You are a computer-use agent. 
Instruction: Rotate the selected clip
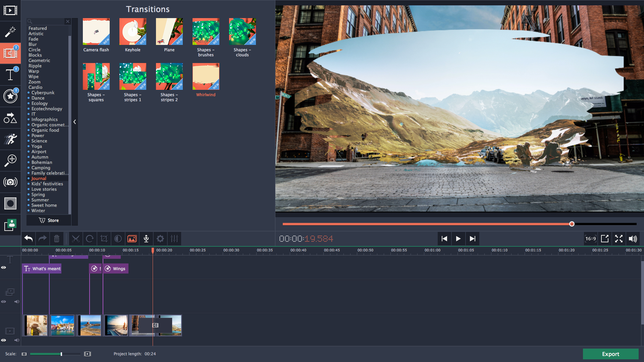(x=90, y=239)
